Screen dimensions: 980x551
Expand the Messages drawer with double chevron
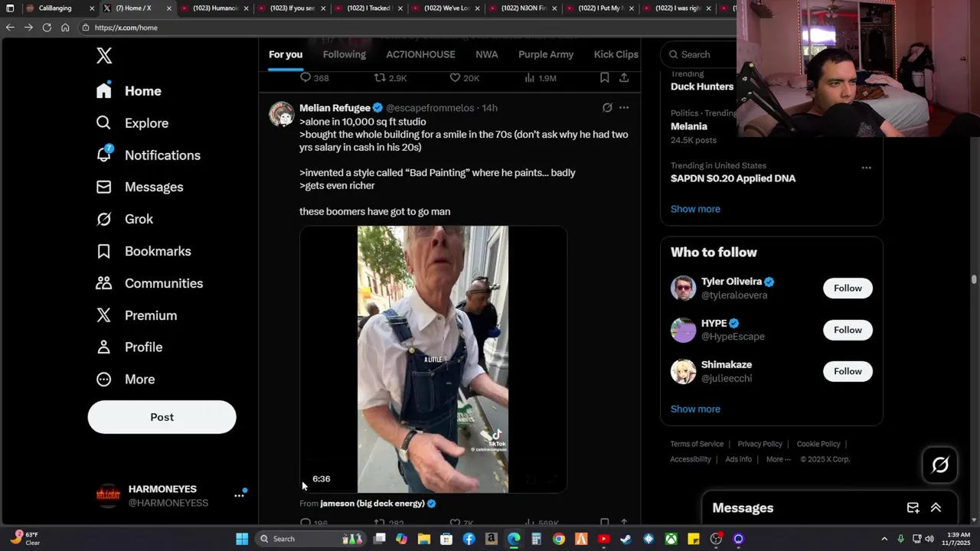coord(936,508)
